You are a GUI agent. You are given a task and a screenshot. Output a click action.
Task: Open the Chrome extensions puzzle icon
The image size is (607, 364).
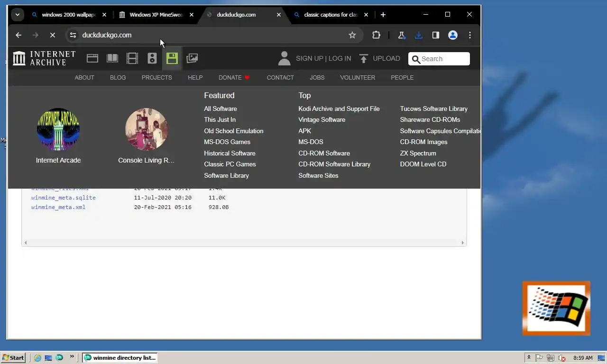[376, 35]
